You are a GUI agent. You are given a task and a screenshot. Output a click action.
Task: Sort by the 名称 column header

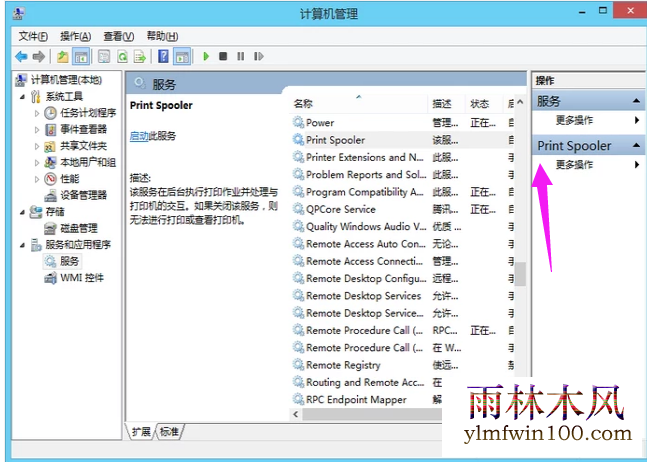pos(358,104)
